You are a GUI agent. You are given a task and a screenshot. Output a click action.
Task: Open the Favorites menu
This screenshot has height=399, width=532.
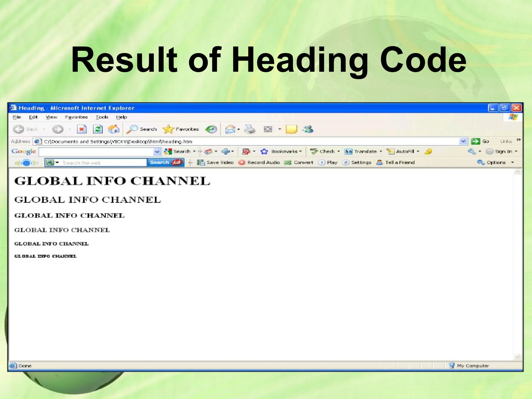[x=76, y=117]
